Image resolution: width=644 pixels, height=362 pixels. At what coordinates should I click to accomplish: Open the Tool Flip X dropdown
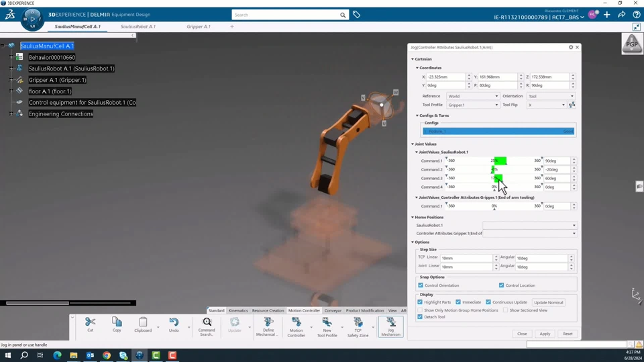tap(547, 105)
